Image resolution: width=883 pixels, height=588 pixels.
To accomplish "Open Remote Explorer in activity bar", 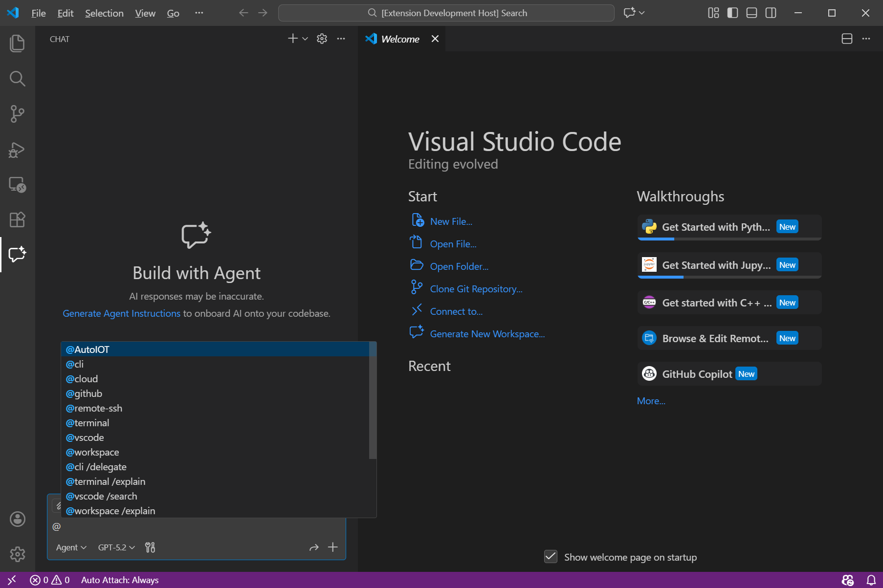I will click(17, 185).
